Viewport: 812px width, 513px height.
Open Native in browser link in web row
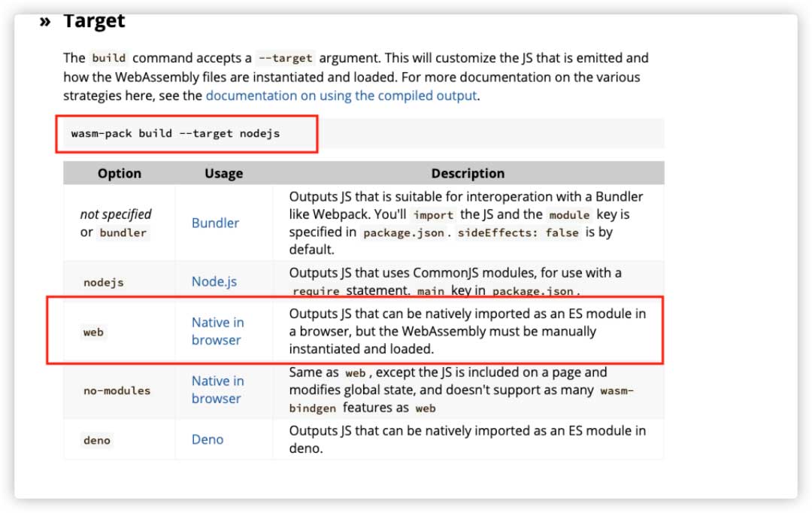(x=217, y=331)
